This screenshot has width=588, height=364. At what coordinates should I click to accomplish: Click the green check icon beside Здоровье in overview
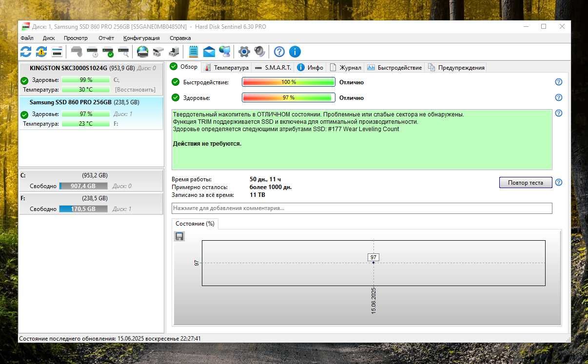(176, 97)
